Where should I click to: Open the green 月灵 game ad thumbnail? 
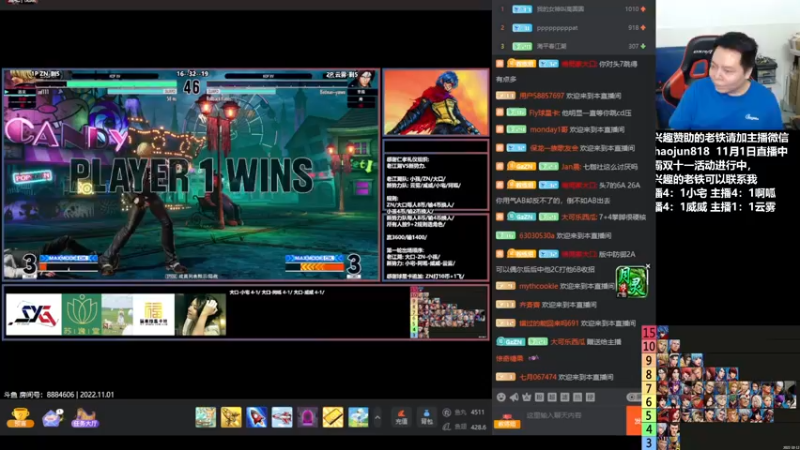(x=632, y=282)
